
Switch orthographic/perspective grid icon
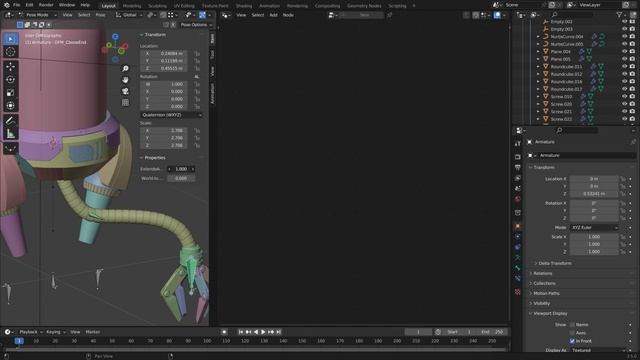tap(125, 102)
